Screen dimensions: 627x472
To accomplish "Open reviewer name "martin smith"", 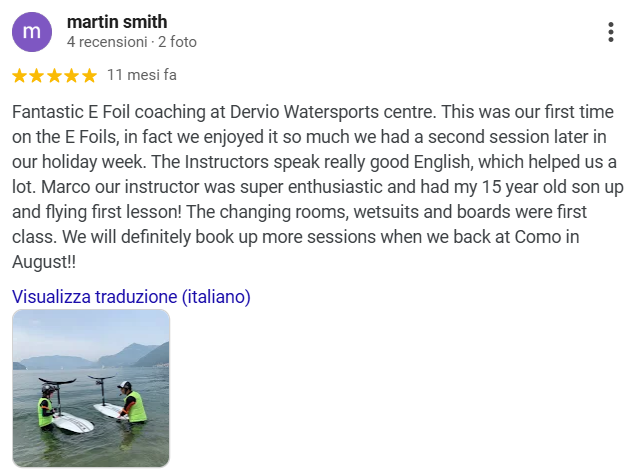I will (x=116, y=21).
